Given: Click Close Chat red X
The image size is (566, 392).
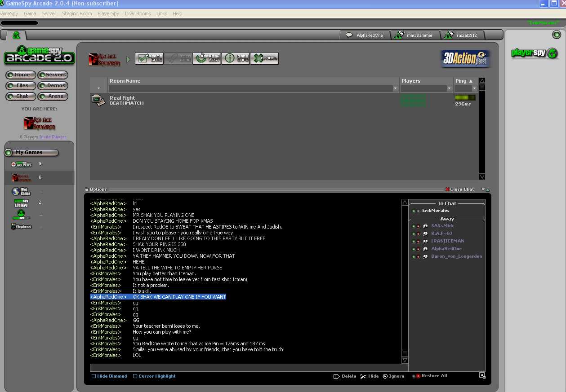Looking at the screenshot, I should (x=447, y=189).
